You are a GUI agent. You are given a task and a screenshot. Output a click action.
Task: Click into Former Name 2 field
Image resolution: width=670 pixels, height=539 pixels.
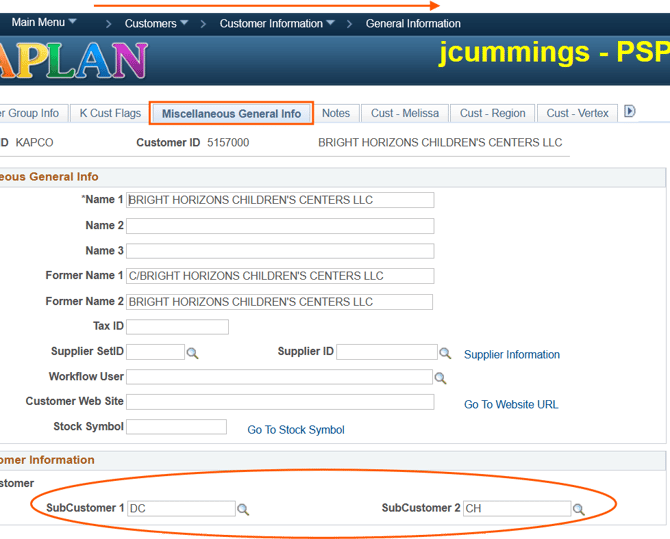(x=279, y=302)
